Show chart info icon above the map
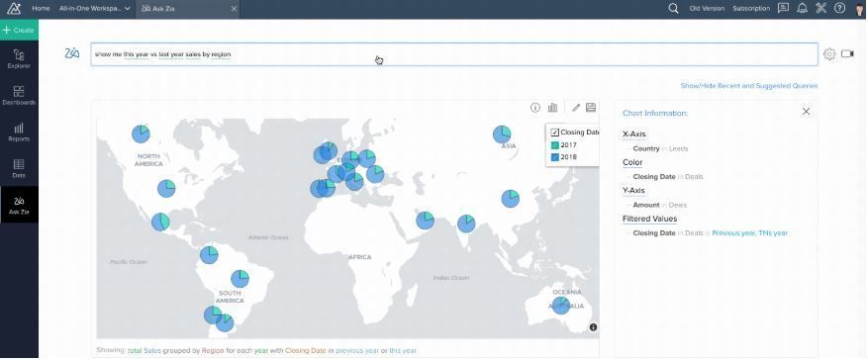868x360 pixels. [x=534, y=108]
